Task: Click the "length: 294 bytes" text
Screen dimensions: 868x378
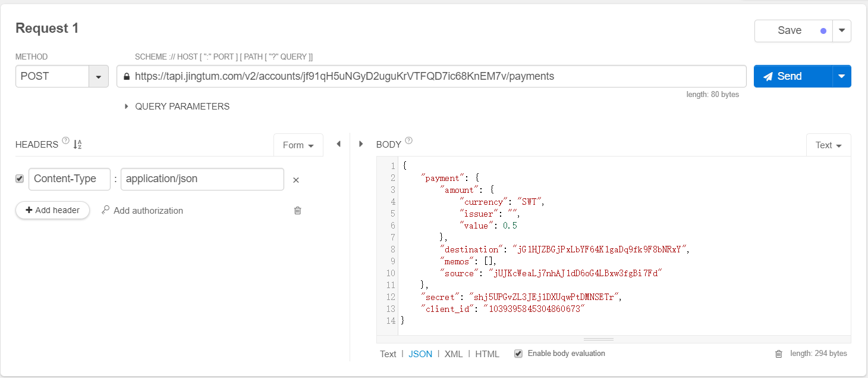Action: [819, 354]
